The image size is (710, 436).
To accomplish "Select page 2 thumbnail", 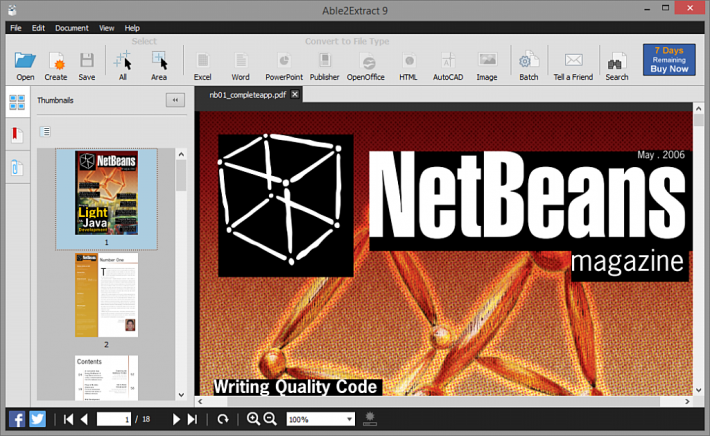I will (106, 295).
